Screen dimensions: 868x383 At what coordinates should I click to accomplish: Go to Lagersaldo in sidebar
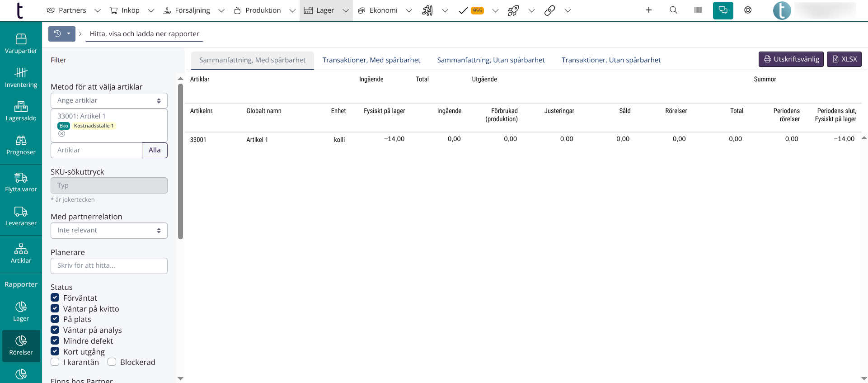[x=21, y=111]
